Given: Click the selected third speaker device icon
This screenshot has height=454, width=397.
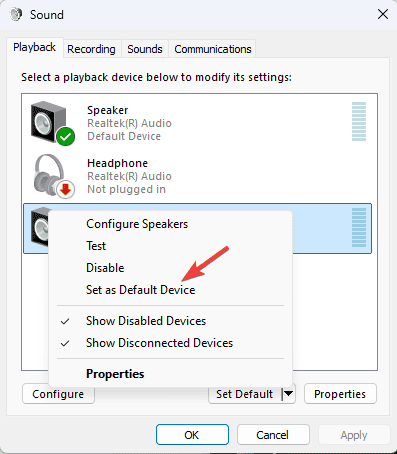Looking at the screenshot, I should (x=39, y=226).
